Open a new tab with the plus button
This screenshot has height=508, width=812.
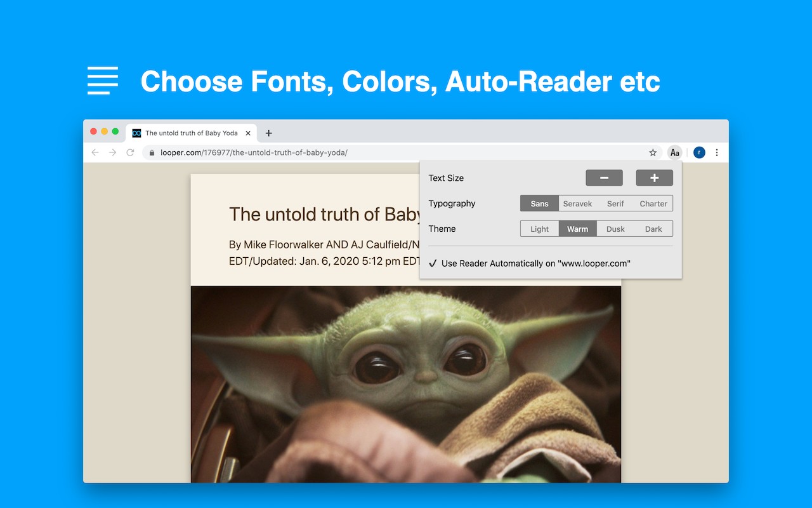pyautogui.click(x=269, y=133)
